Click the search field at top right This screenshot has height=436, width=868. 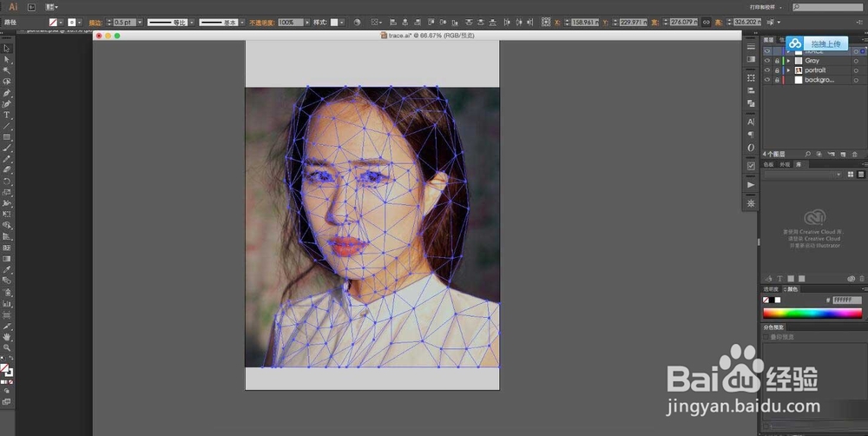827,7
